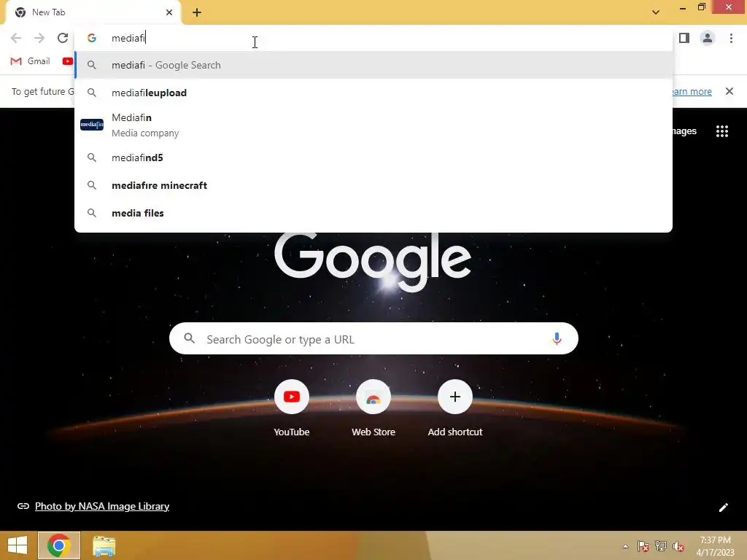Click the browser reload icon
747x560 pixels.
tap(63, 38)
